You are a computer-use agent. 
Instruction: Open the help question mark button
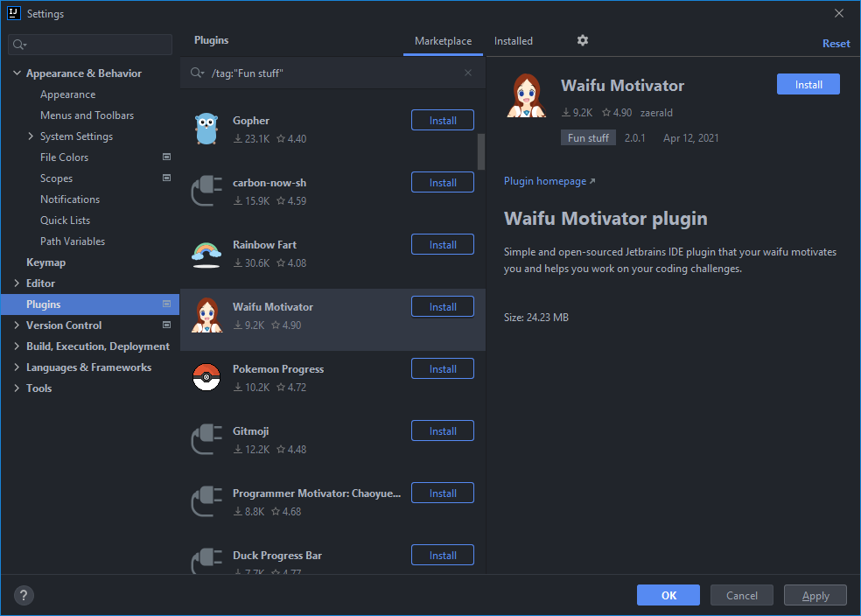[24, 595]
